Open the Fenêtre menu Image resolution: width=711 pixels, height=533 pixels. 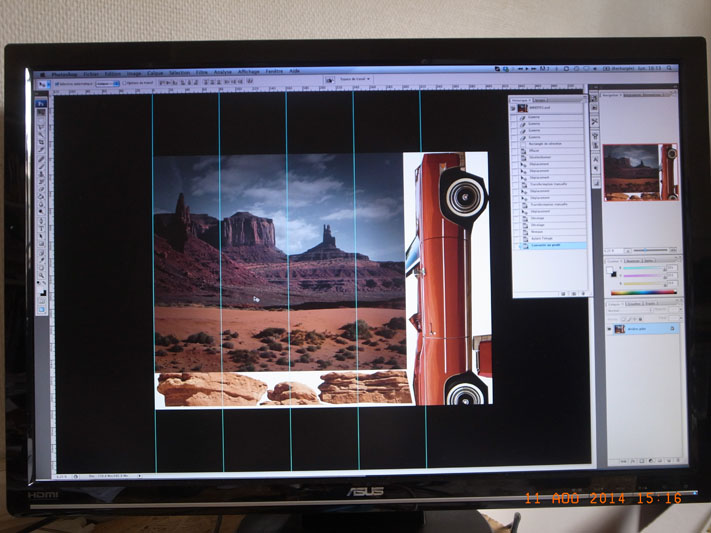[274, 72]
